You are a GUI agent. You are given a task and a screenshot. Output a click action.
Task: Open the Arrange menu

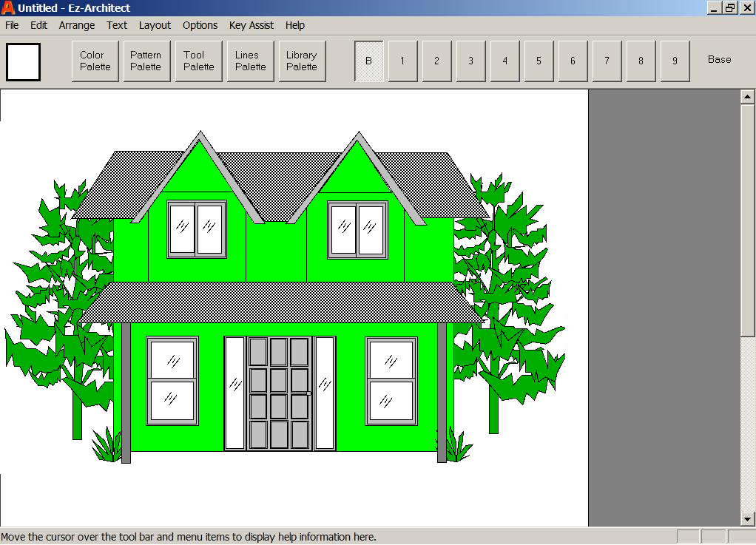[x=77, y=25]
